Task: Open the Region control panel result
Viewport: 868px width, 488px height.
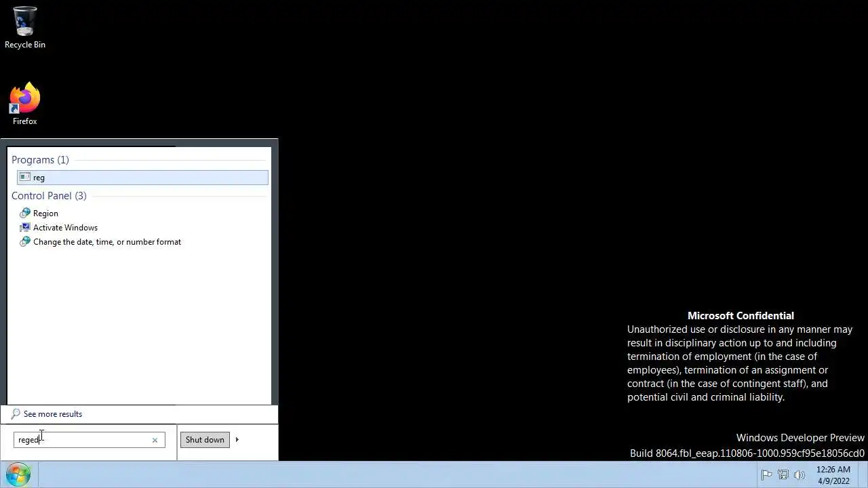Action: 45,213
